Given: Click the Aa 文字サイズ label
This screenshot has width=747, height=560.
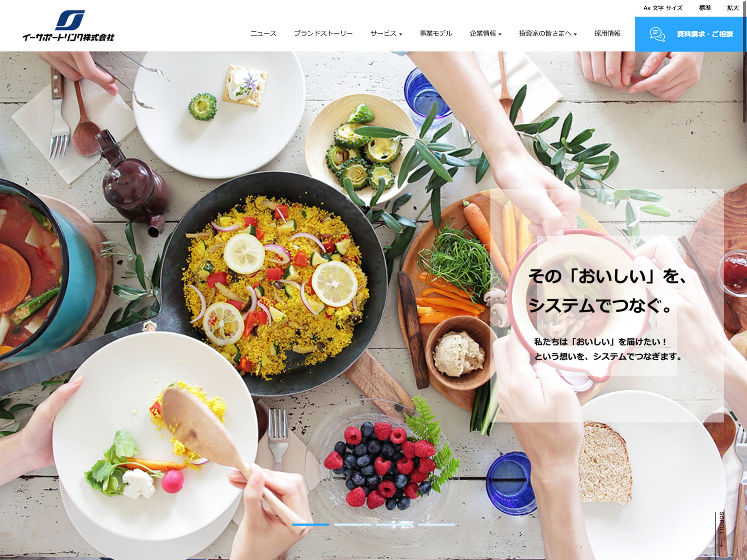Looking at the screenshot, I should pyautogui.click(x=663, y=8).
